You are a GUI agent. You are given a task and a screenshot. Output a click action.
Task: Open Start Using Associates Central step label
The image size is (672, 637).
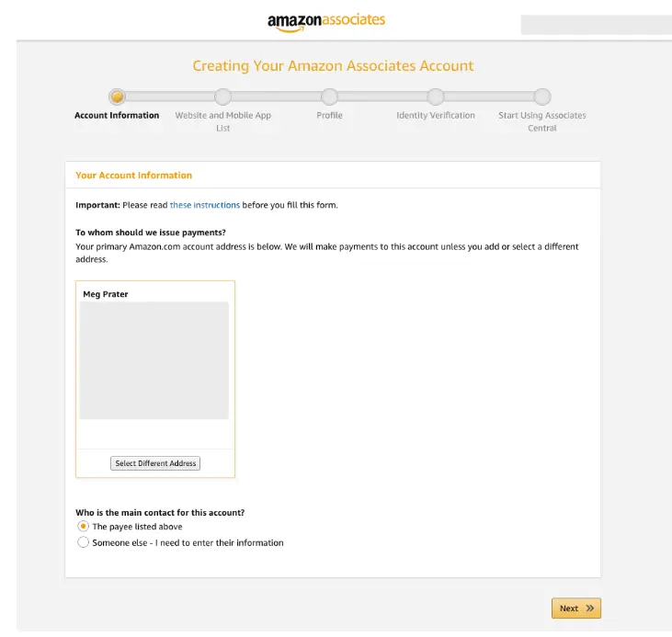point(542,121)
